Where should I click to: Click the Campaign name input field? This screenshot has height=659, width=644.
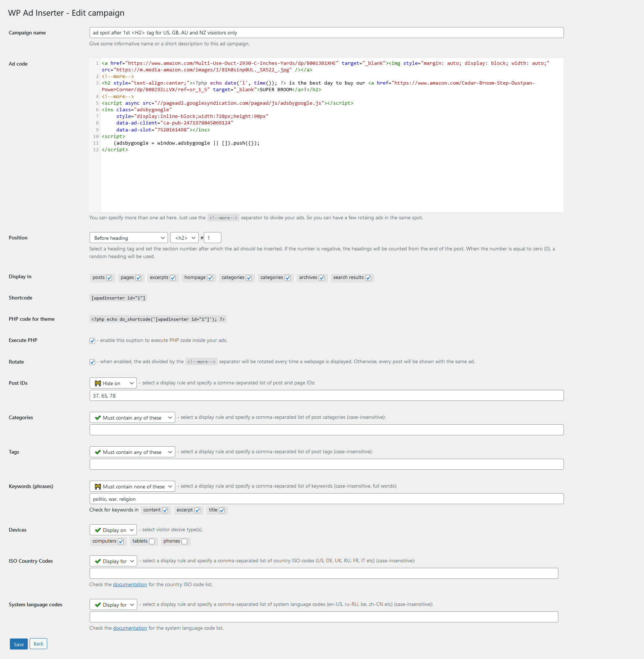point(326,33)
